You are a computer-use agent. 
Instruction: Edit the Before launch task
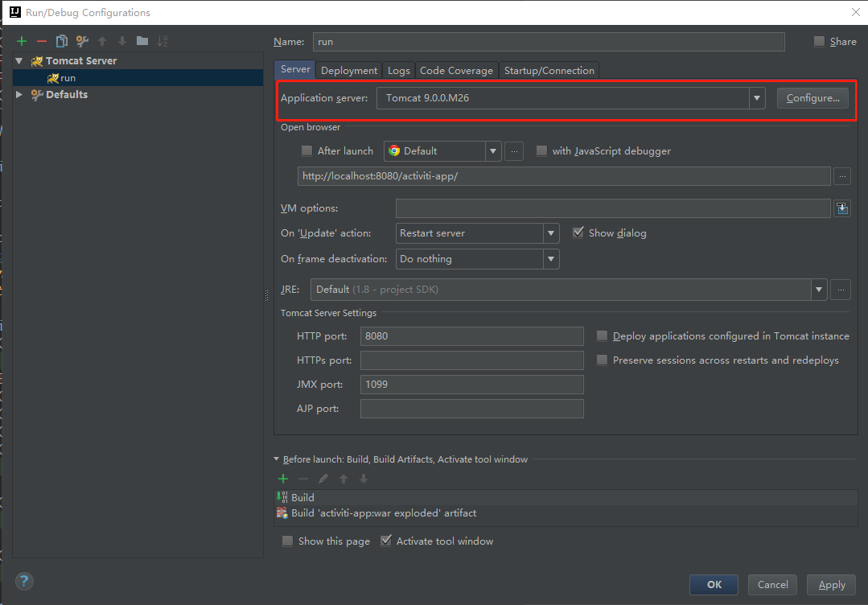pyautogui.click(x=323, y=479)
